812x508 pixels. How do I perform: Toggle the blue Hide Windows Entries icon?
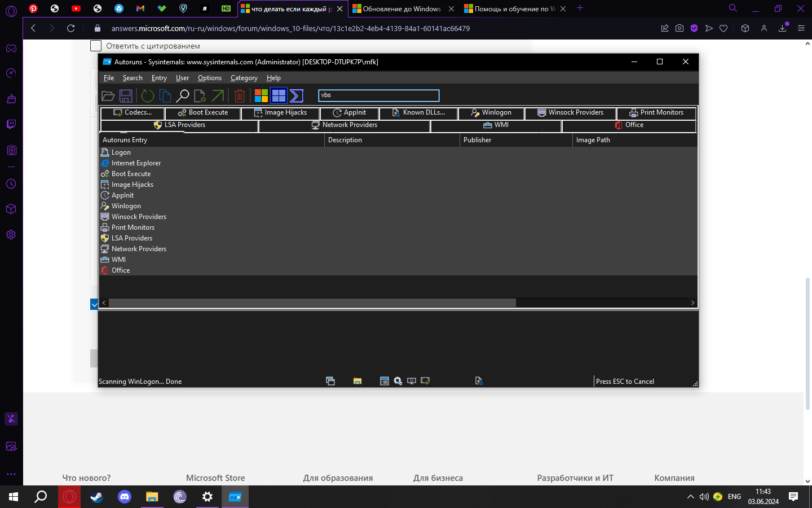point(279,96)
